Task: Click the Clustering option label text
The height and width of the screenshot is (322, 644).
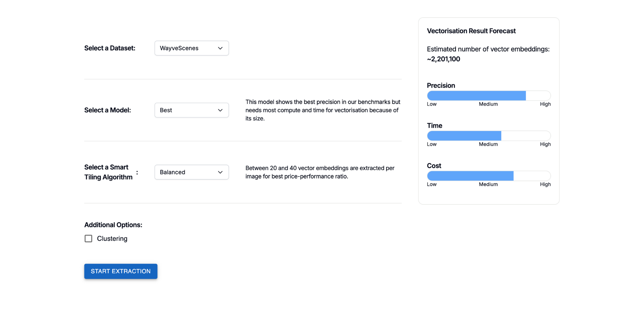Action: click(112, 239)
